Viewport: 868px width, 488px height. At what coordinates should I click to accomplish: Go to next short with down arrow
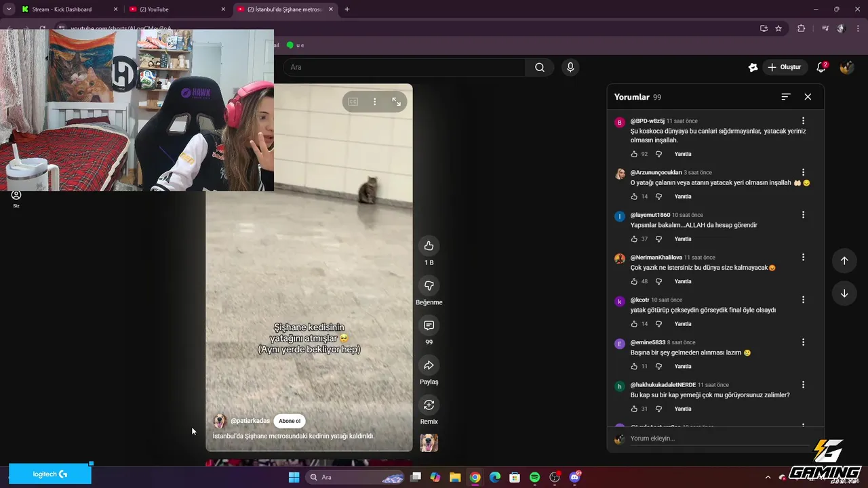[x=844, y=293]
